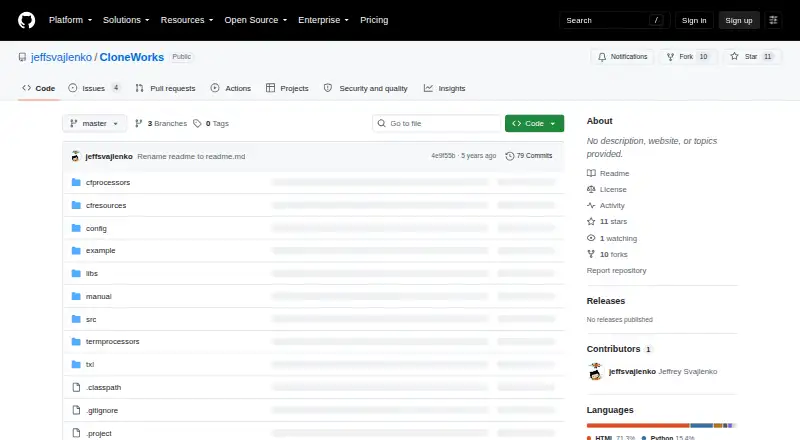Viewport: 800px width, 440px height.
Task: Open the config folder
Action: (x=96, y=228)
